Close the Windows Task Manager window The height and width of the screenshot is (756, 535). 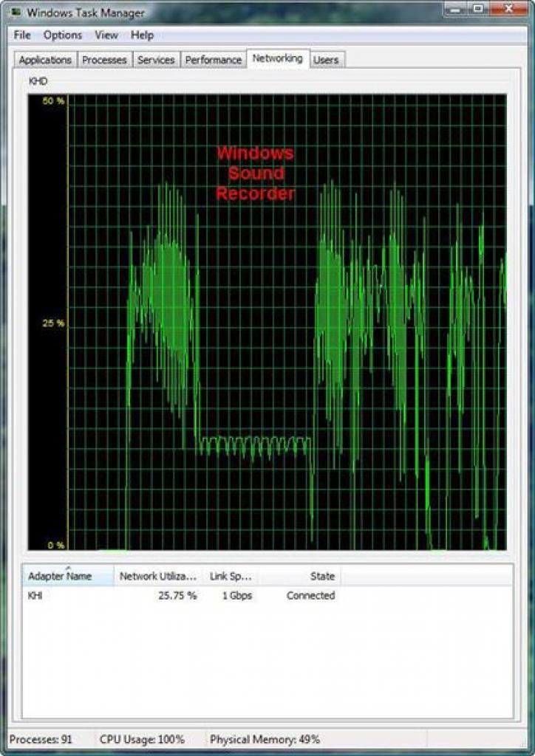[508, 9]
